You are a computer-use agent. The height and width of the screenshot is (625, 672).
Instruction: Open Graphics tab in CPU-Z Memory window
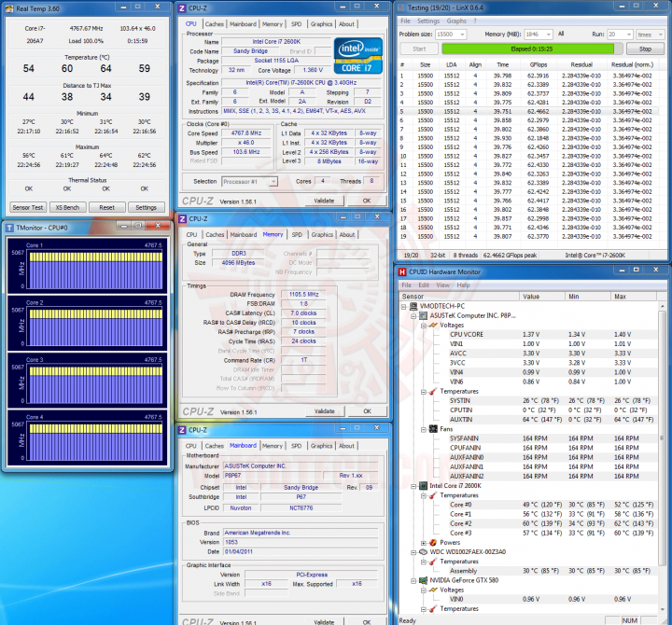[x=322, y=234]
